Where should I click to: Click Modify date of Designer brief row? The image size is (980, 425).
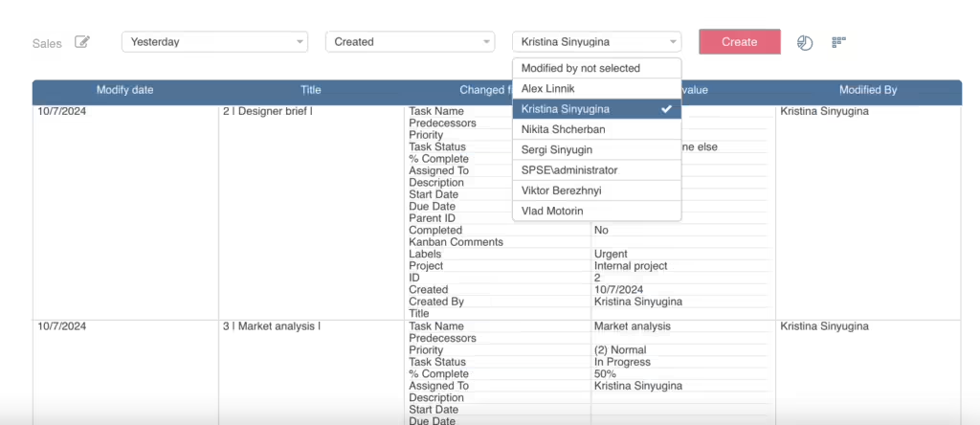point(62,111)
